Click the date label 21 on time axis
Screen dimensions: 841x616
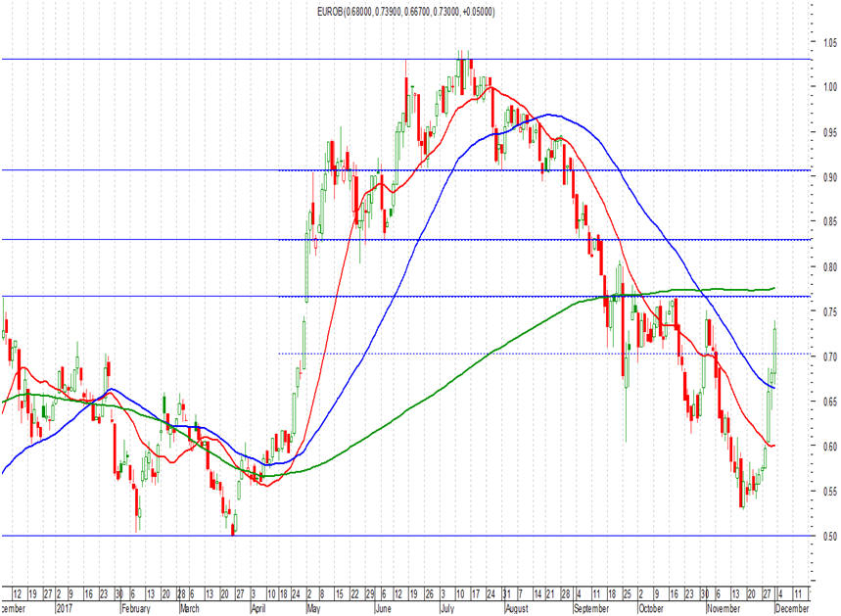tap(550, 594)
